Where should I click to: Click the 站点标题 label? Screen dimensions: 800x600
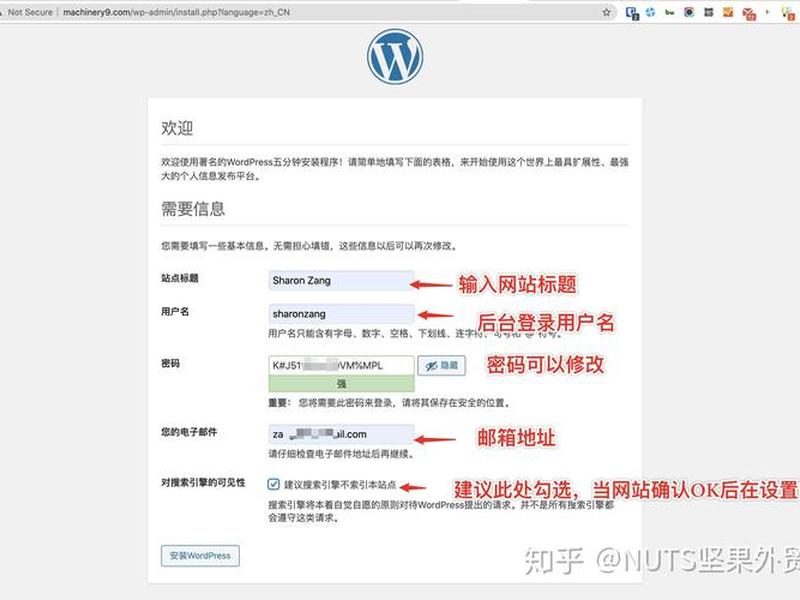(x=180, y=278)
